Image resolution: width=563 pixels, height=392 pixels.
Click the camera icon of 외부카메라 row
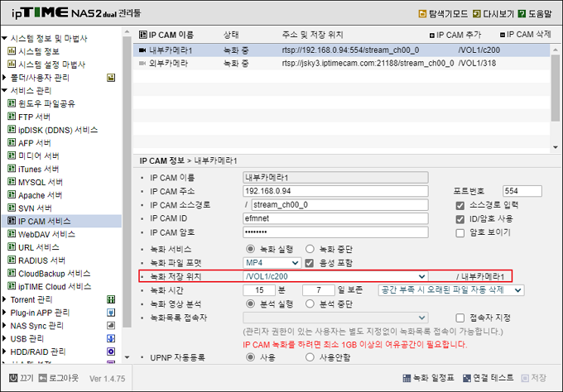point(142,63)
